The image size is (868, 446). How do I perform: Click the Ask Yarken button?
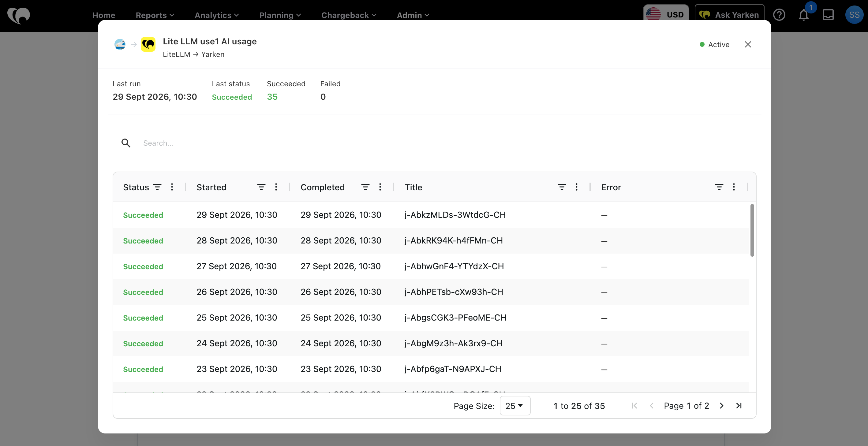730,14
